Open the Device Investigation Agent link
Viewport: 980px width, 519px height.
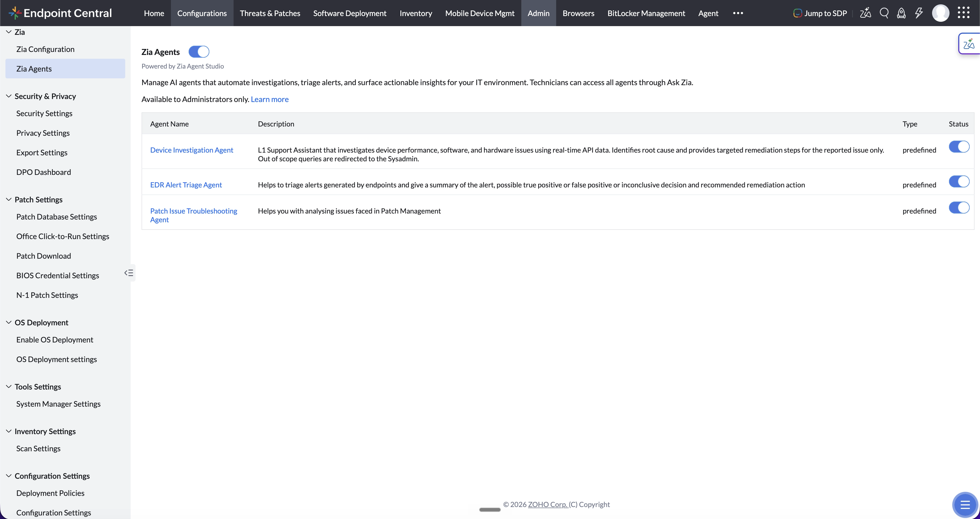191,150
